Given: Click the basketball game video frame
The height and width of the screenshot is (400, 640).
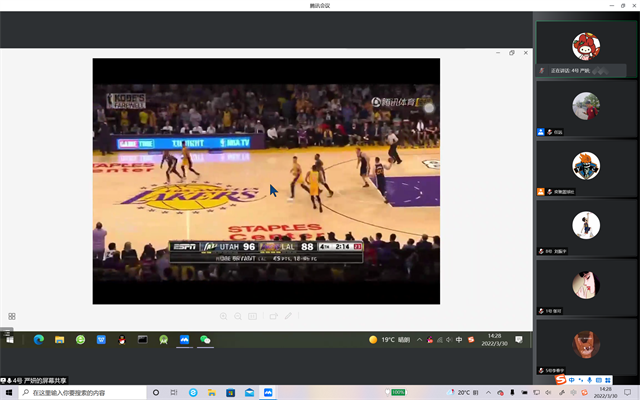Looking at the screenshot, I should click(266, 180).
